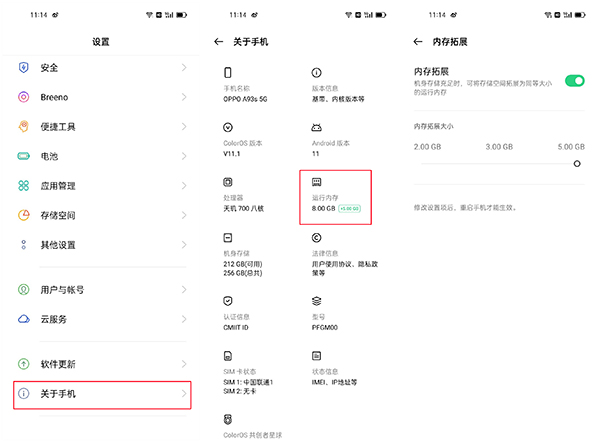The image size is (600, 442).
Task: Tap the cloud icon for 云服务
Action: (x=23, y=319)
